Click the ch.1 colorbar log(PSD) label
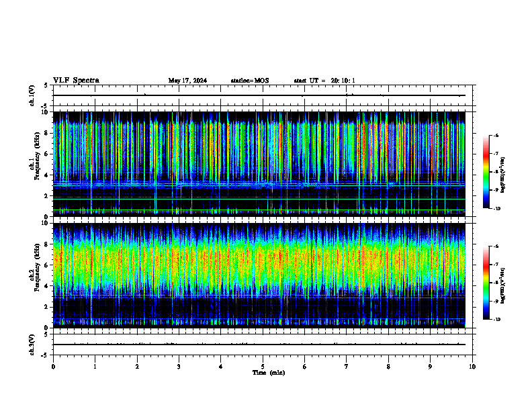This screenshot has height=411, width=532. click(502, 175)
